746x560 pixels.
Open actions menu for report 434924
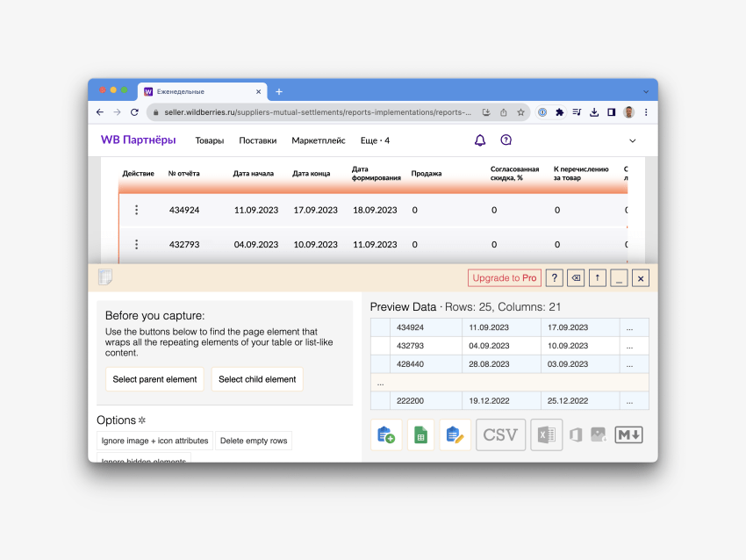tap(137, 210)
